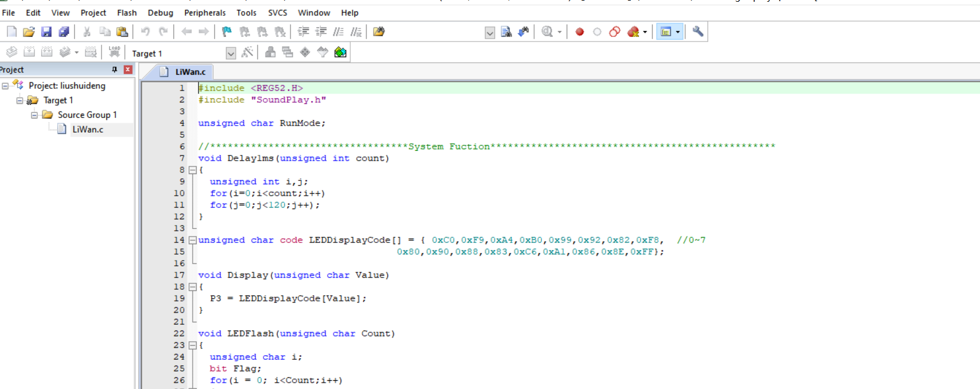Viewport: 980px width, 389px height.
Task: Collapse code fold at line 8
Action: click(x=193, y=170)
